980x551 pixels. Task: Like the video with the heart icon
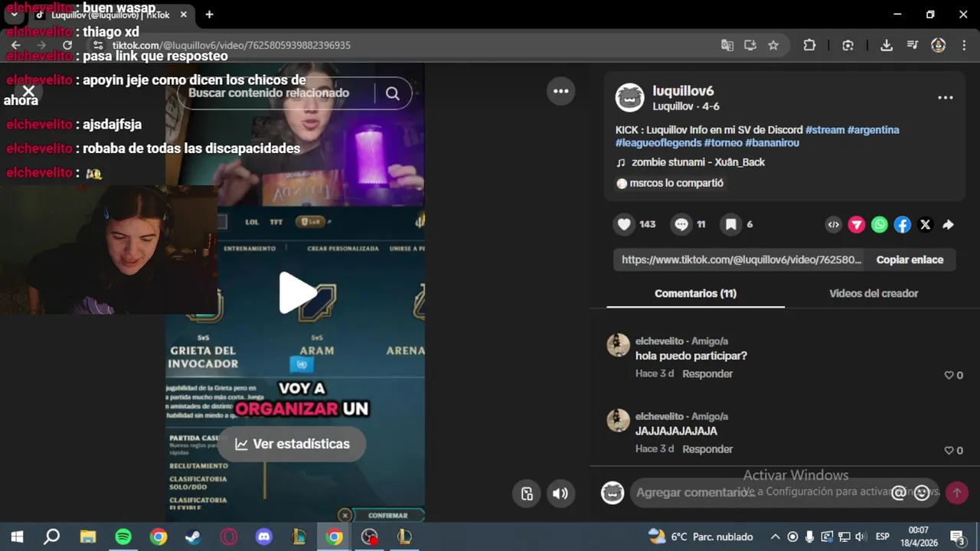tap(624, 224)
